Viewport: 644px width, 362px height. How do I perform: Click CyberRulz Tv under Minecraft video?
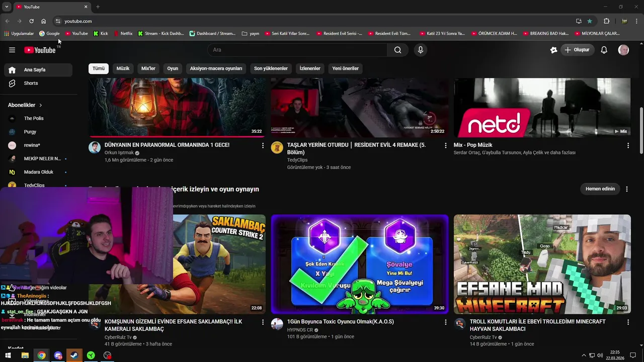[483, 337]
